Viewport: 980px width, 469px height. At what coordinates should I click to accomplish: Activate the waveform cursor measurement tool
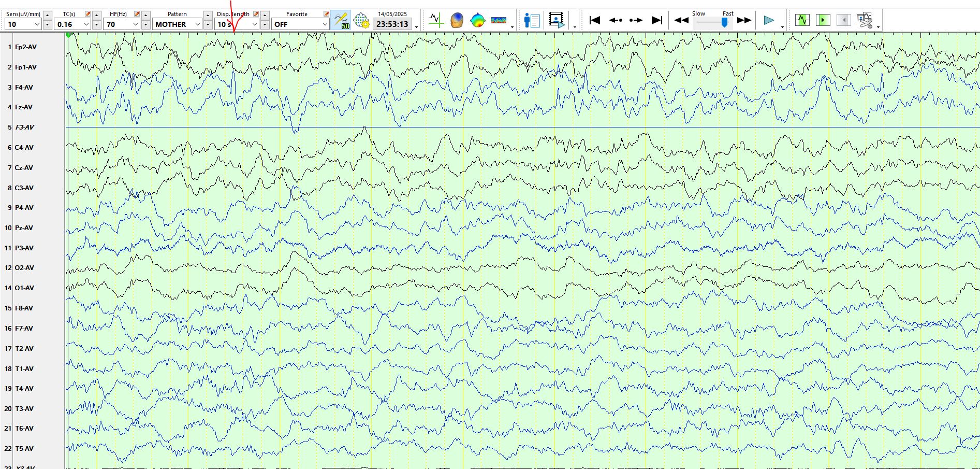click(x=436, y=20)
